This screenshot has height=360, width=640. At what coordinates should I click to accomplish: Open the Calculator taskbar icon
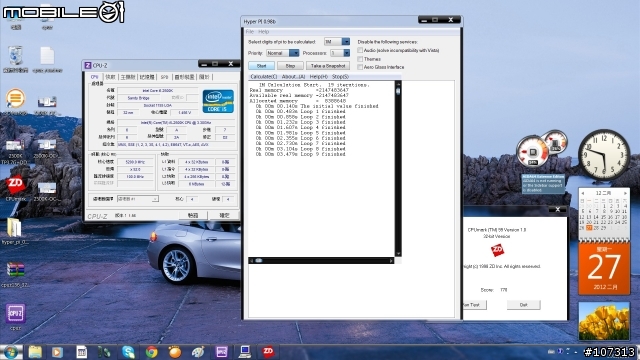pyautogui.click(x=82, y=352)
